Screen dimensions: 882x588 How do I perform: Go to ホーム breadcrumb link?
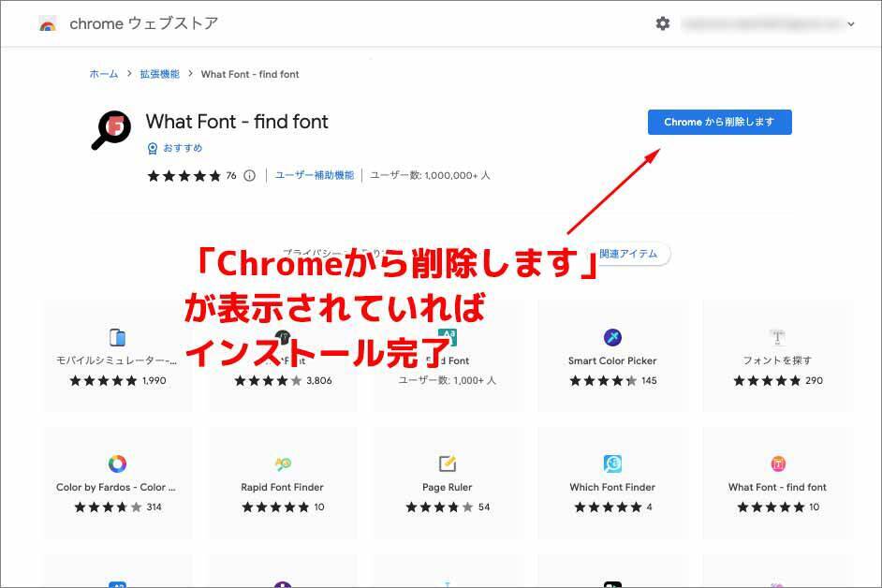tap(104, 74)
